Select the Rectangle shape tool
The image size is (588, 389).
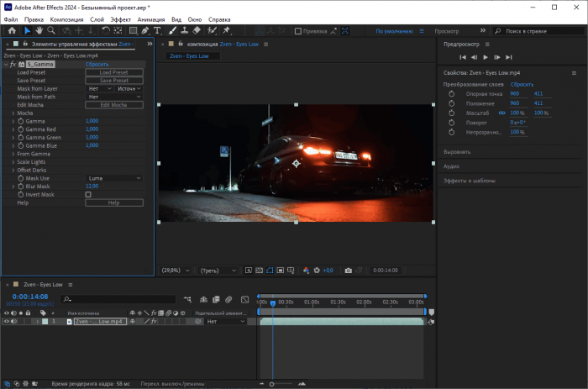[132, 31]
